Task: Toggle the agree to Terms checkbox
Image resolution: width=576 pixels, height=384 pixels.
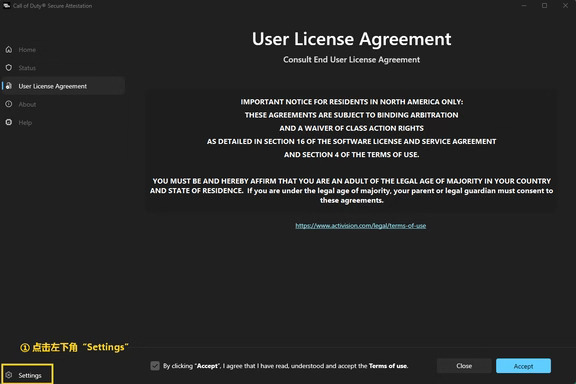Action: click(x=155, y=366)
